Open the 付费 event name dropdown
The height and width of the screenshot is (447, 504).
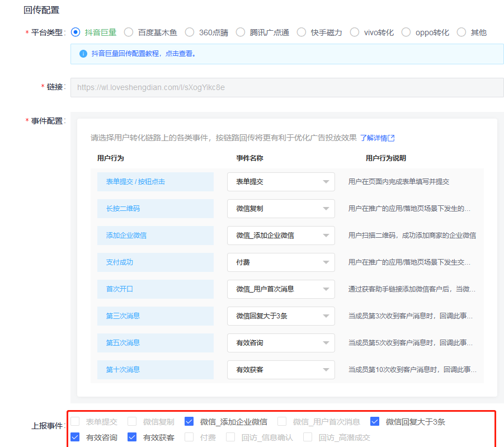pos(281,262)
